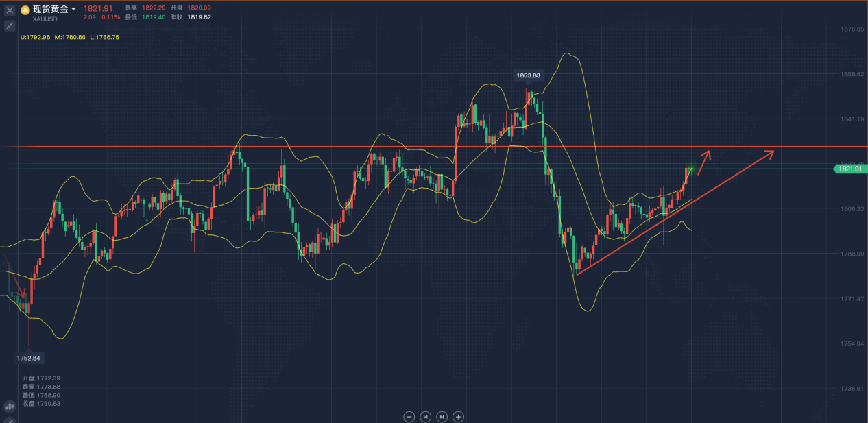This screenshot has height=423, width=868.
Task: Click the gold coin symbol icon
Action: (25, 10)
